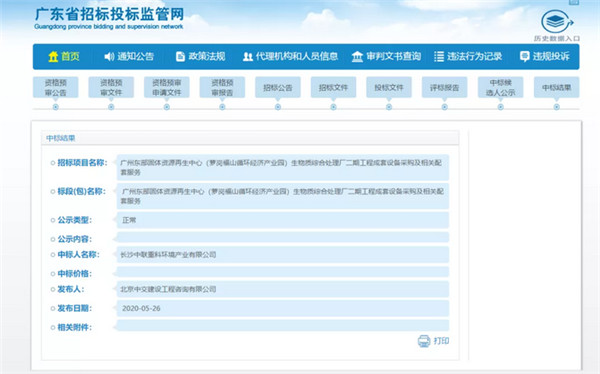Click the speaker icon beside 通知公告

tap(109, 57)
